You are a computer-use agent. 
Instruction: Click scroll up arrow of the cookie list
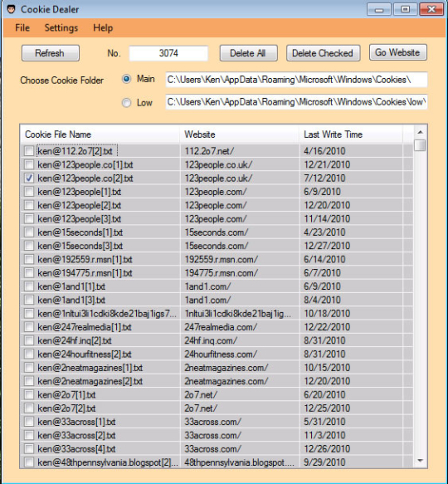pyautogui.click(x=420, y=132)
